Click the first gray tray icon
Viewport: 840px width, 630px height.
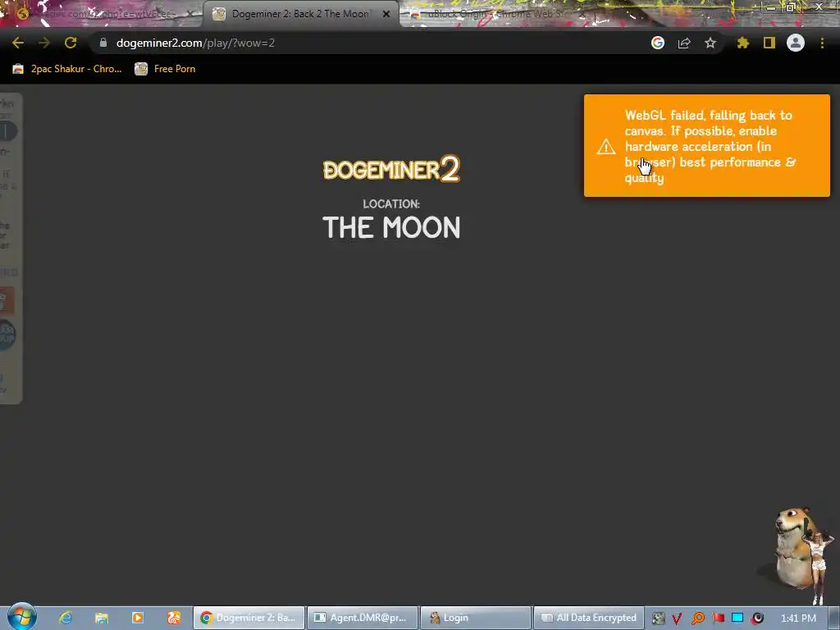coord(658,619)
